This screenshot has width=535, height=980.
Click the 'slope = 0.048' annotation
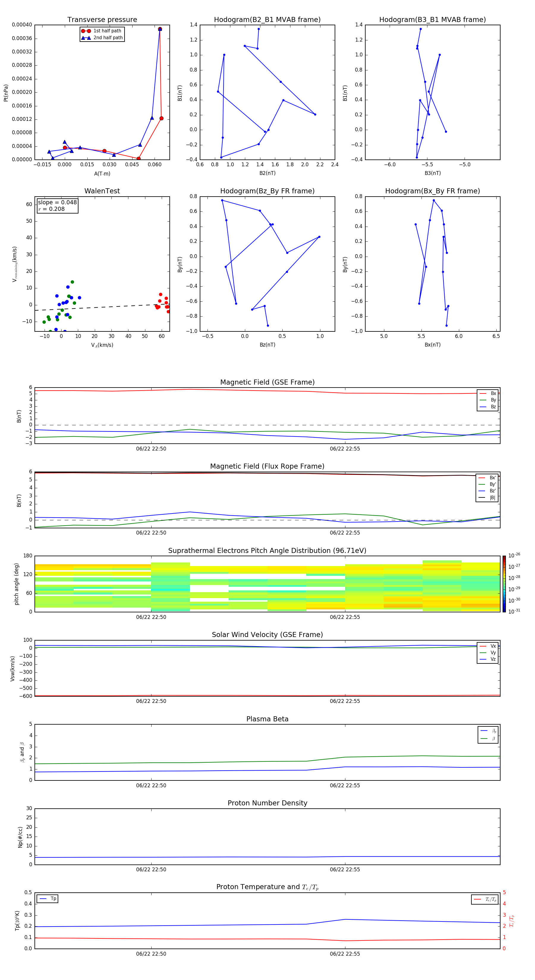tap(57, 203)
